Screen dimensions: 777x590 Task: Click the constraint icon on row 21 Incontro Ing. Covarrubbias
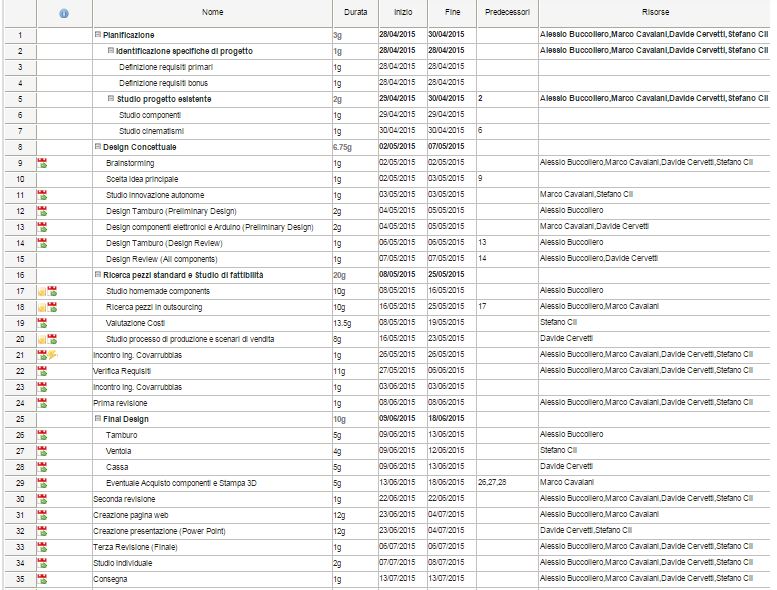(x=42, y=355)
